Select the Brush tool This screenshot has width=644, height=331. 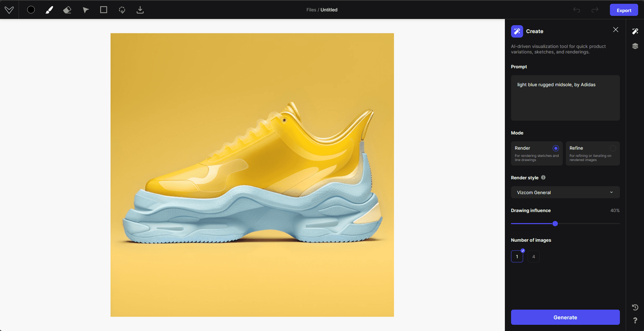click(x=49, y=10)
